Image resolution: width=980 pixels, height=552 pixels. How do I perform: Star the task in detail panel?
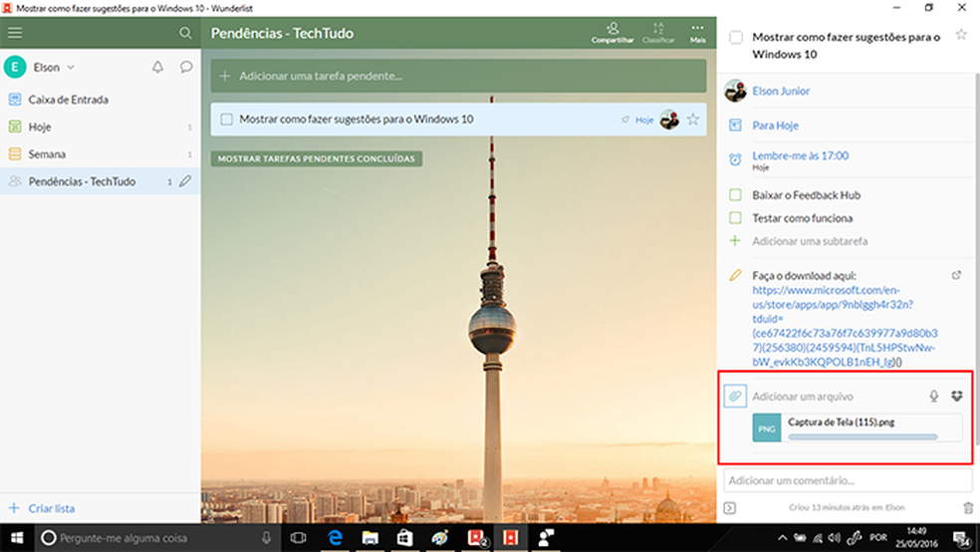click(961, 35)
